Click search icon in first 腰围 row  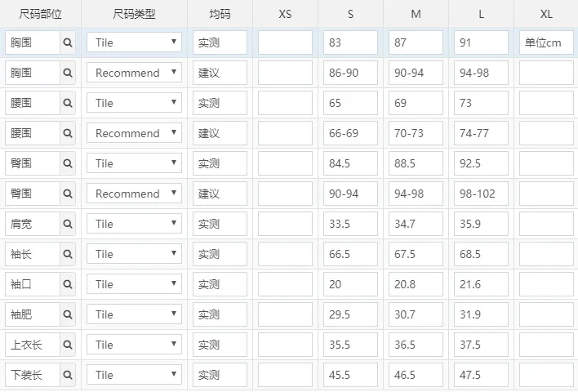[x=68, y=103]
